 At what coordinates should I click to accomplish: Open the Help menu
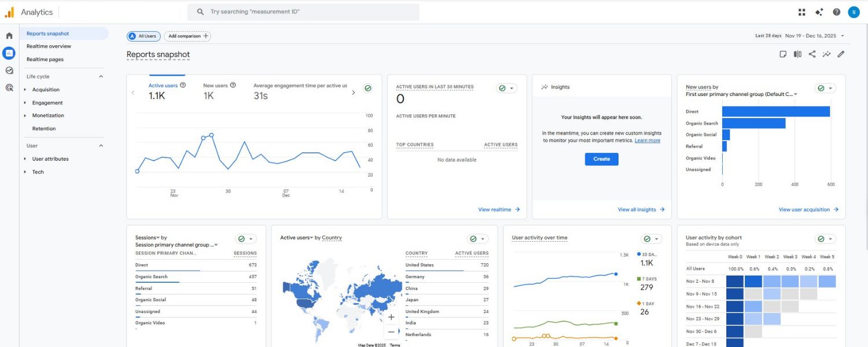(836, 12)
